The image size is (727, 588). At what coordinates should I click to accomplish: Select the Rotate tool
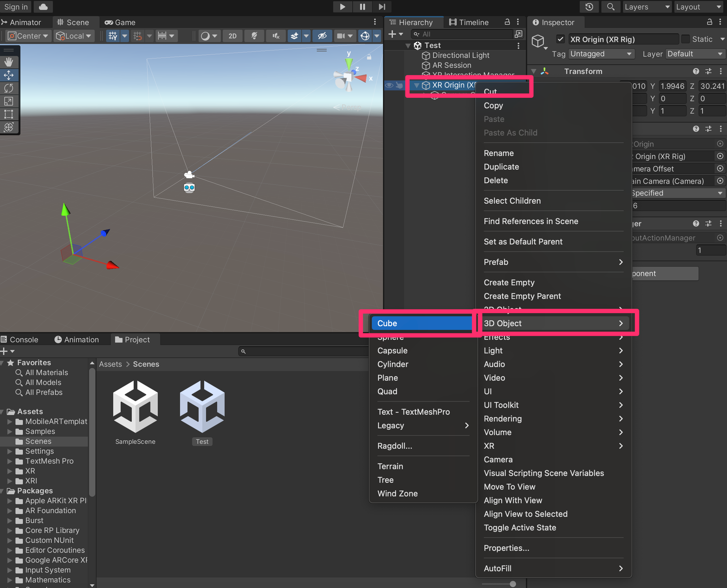(9, 88)
